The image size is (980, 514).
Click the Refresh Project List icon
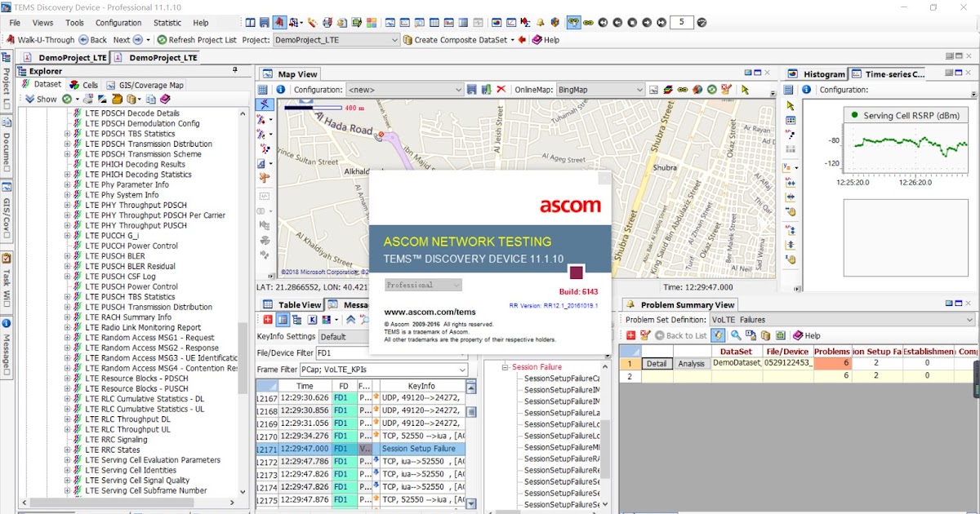pyautogui.click(x=162, y=39)
